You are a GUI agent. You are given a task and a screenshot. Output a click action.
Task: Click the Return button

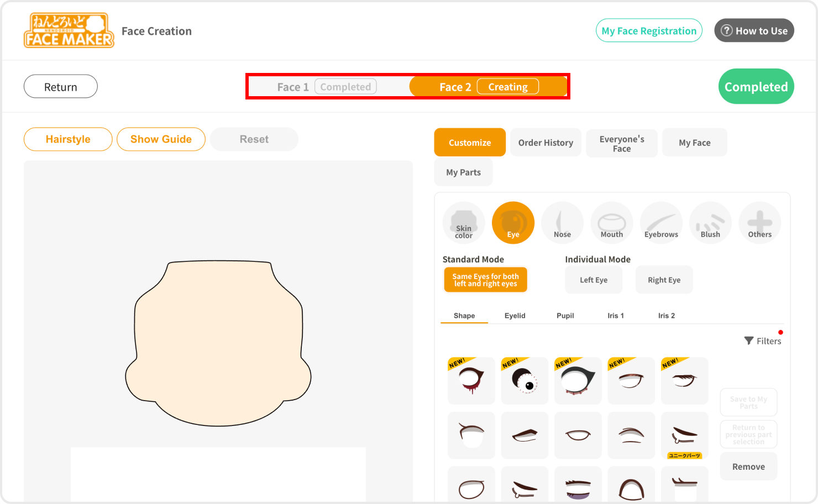coord(61,87)
